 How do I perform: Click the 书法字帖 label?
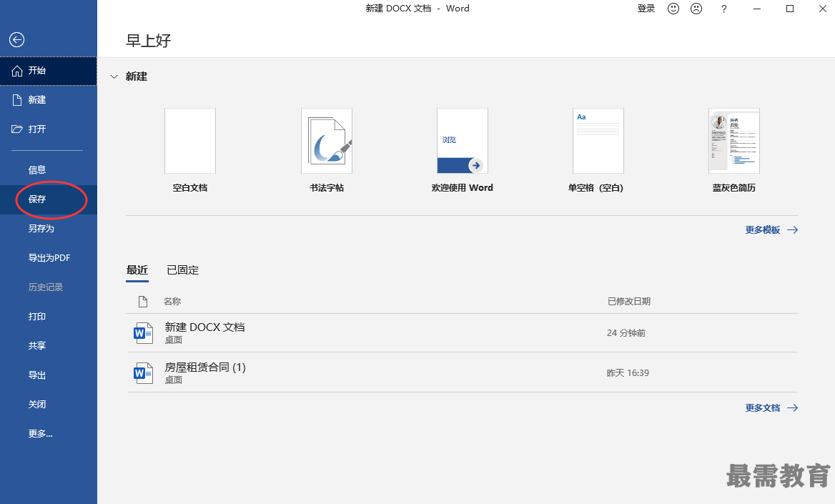pyautogui.click(x=327, y=187)
